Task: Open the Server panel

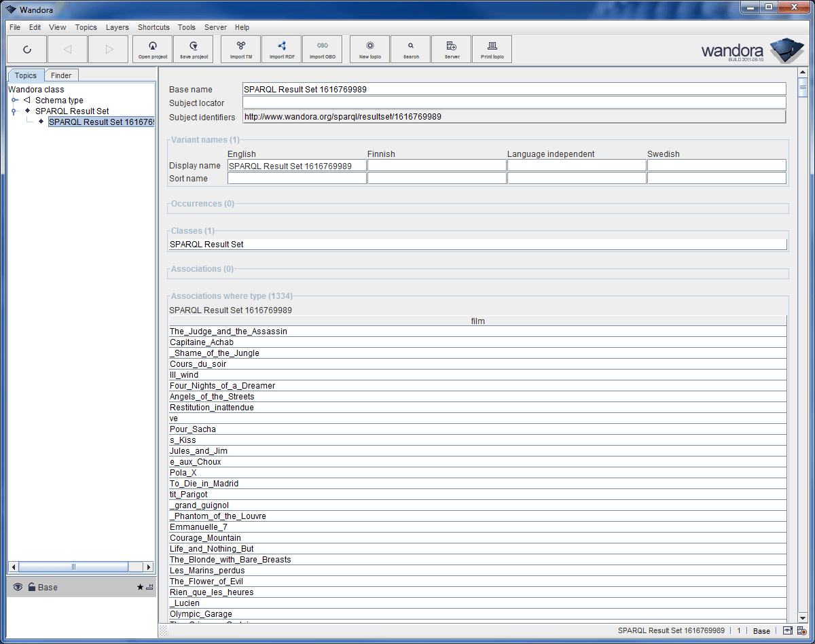Action: coord(451,49)
